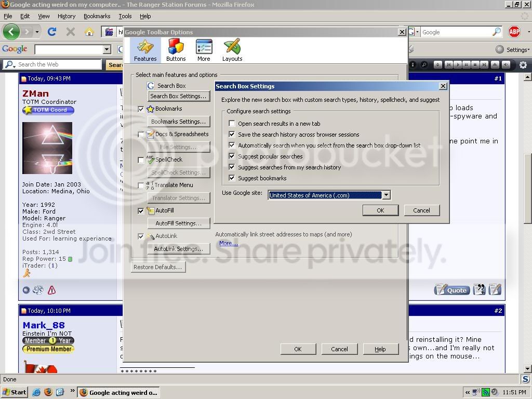
Task: Toggle the Bookmarks feature checkbox
Action: (141, 109)
